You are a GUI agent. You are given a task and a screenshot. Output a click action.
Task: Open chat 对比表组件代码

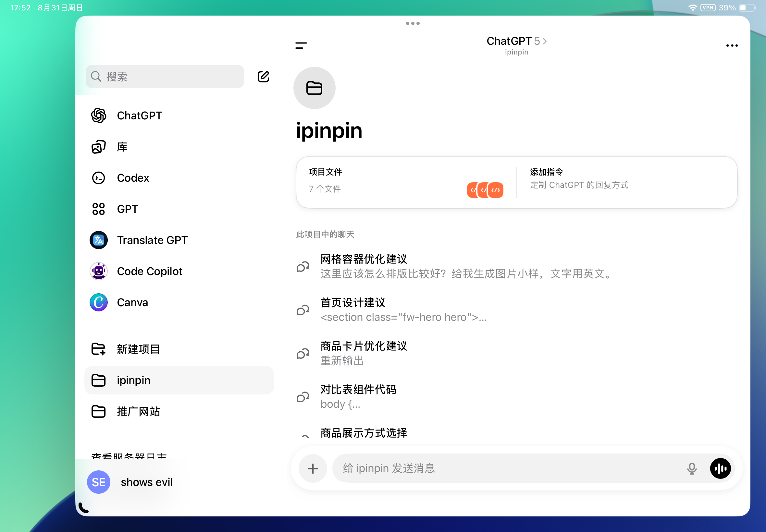pos(516,397)
